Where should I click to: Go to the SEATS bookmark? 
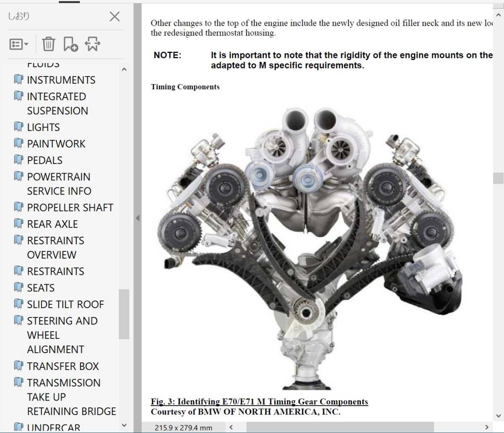coord(41,288)
